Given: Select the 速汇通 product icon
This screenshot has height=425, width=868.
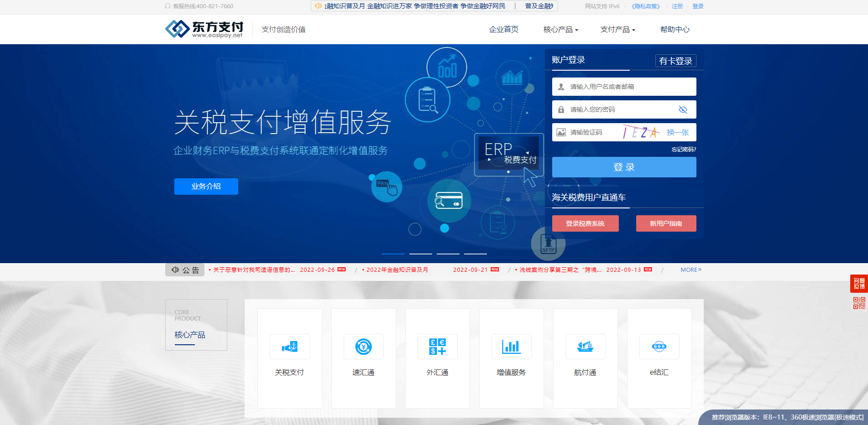Looking at the screenshot, I should [x=363, y=347].
